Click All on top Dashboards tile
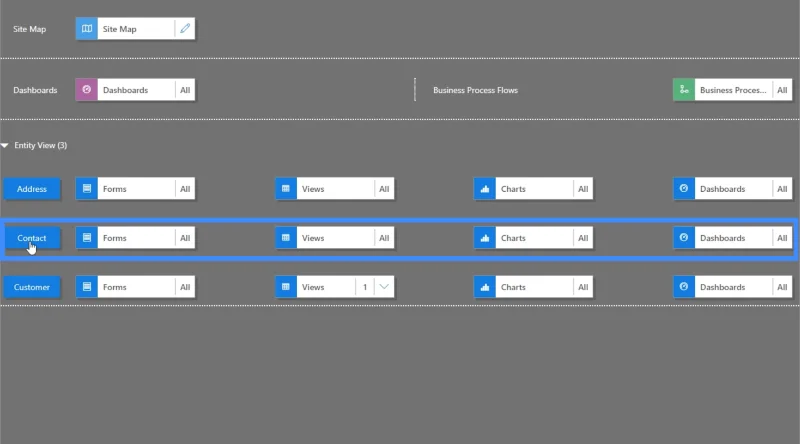This screenshot has width=800, height=444. [x=185, y=90]
